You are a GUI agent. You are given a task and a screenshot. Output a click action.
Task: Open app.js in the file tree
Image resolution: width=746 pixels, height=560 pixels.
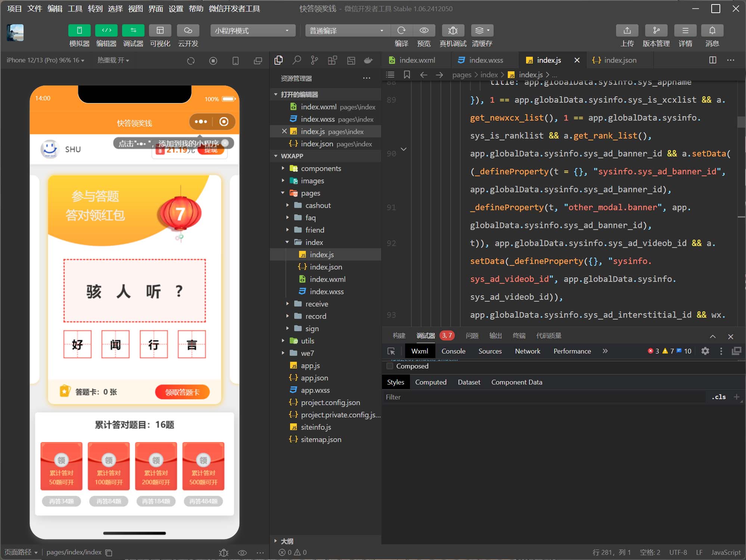[325, 365]
